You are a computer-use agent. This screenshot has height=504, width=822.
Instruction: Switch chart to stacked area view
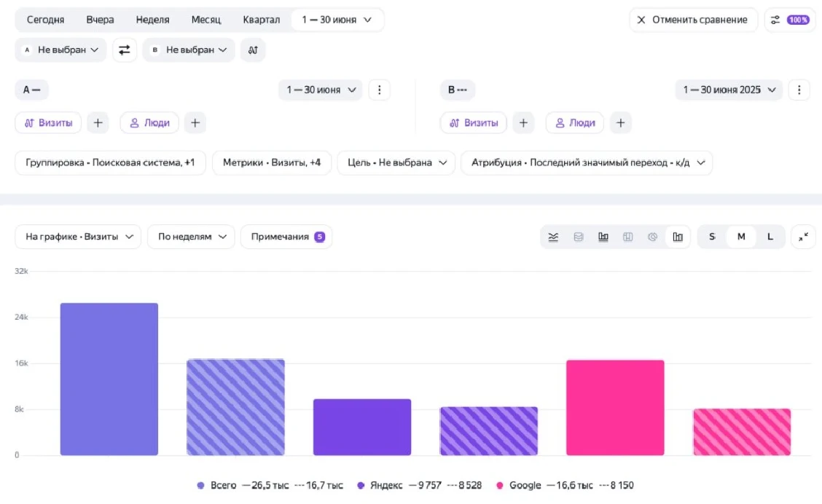pyautogui.click(x=578, y=237)
